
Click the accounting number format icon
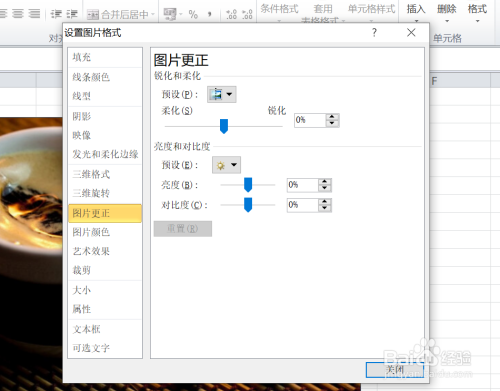pos(170,14)
